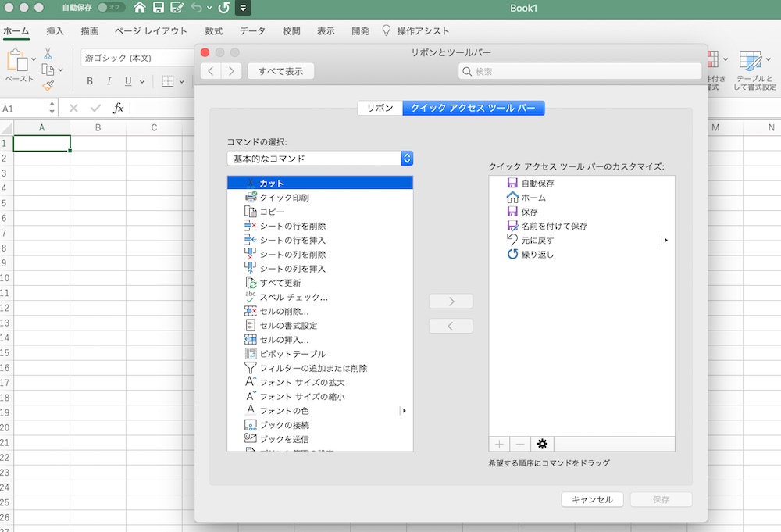
Task: Expand the 元に戻す submenu arrow
Action: [x=666, y=240]
